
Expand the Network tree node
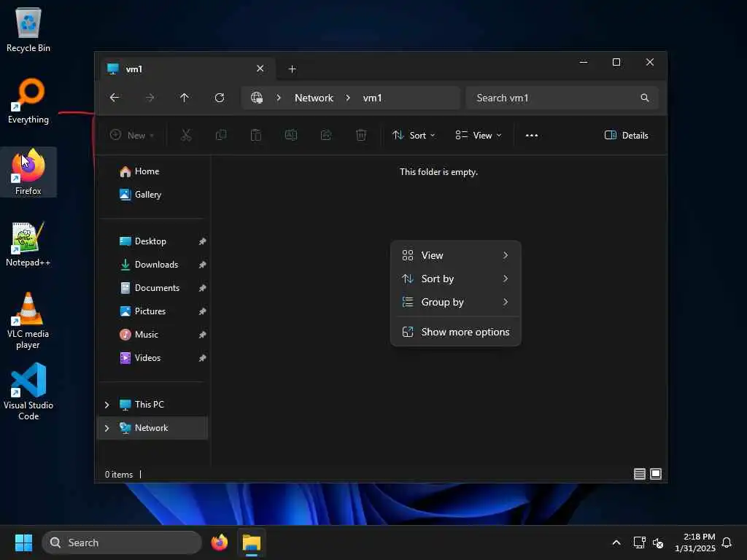coord(107,427)
